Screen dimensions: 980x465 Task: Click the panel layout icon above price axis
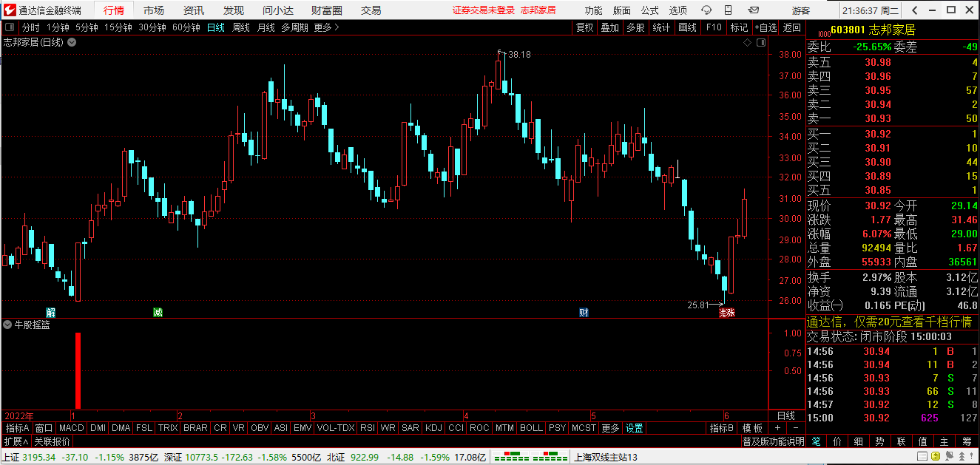point(761,43)
